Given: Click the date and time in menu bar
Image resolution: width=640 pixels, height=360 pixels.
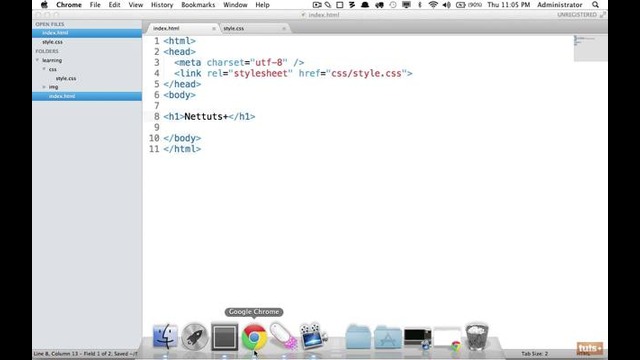Looking at the screenshot, I should click(x=509, y=5).
